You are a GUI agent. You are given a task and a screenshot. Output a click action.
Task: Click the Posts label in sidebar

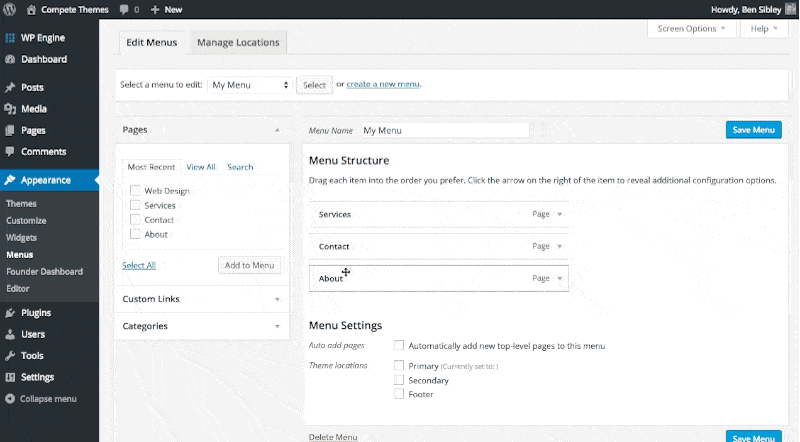click(x=32, y=87)
